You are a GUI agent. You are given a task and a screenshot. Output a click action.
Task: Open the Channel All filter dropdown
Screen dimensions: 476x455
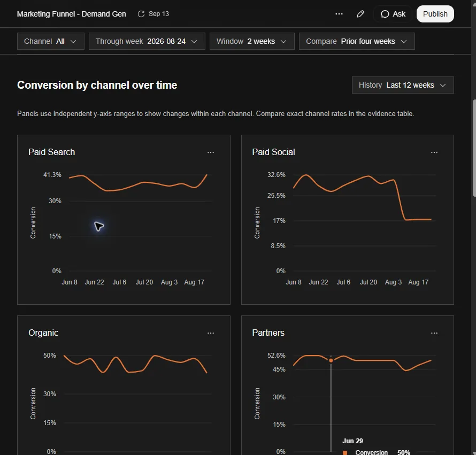click(51, 41)
